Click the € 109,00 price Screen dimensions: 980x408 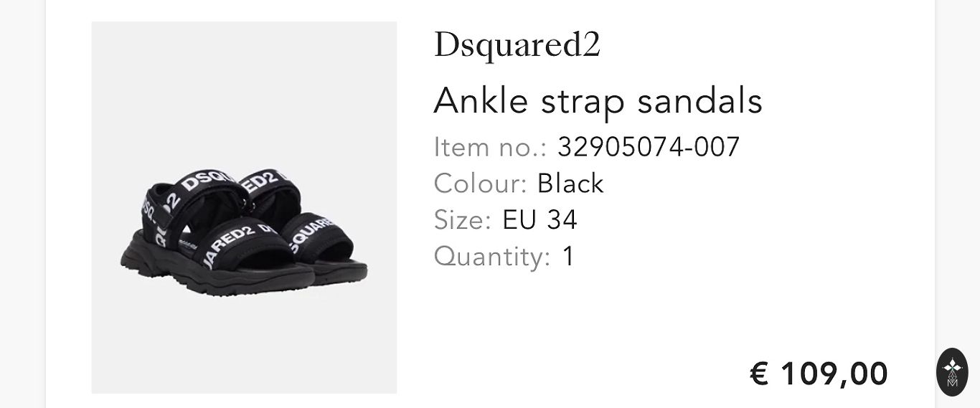coord(819,374)
